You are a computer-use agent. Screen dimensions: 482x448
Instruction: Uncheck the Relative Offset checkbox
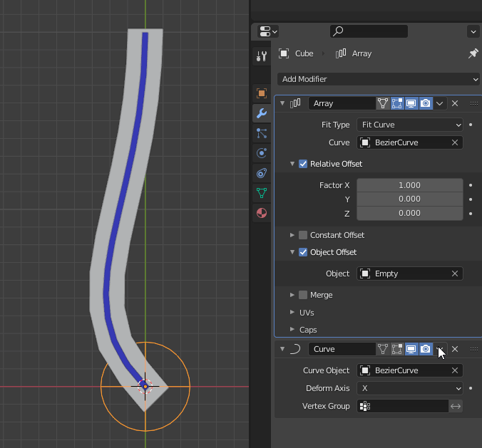click(x=303, y=164)
